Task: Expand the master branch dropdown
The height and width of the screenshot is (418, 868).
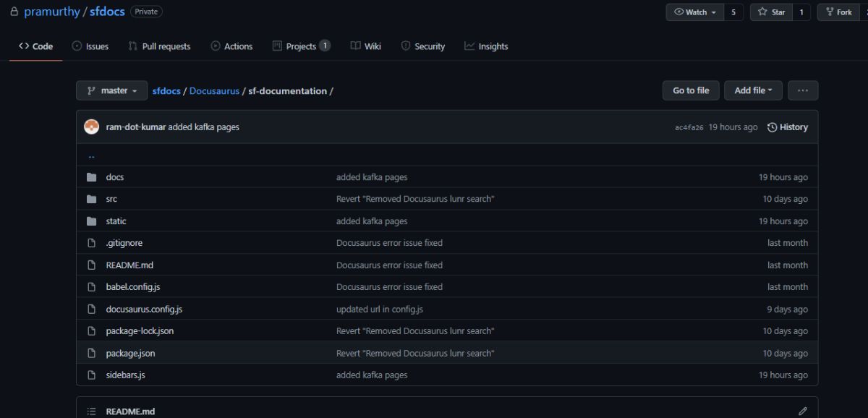Action: [111, 90]
